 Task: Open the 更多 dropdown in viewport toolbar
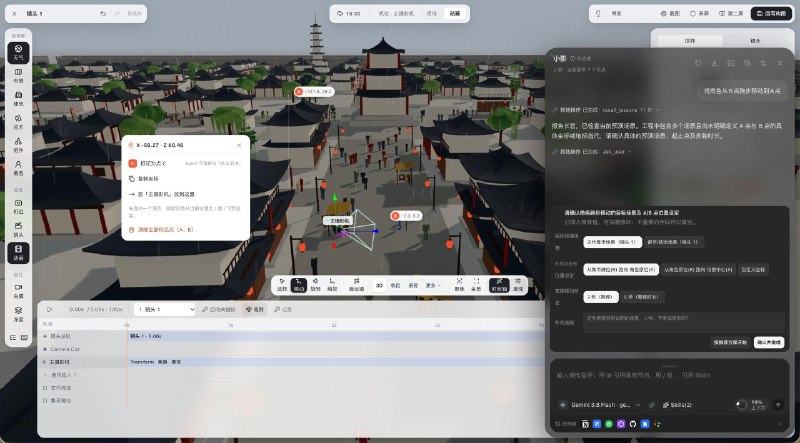point(433,286)
